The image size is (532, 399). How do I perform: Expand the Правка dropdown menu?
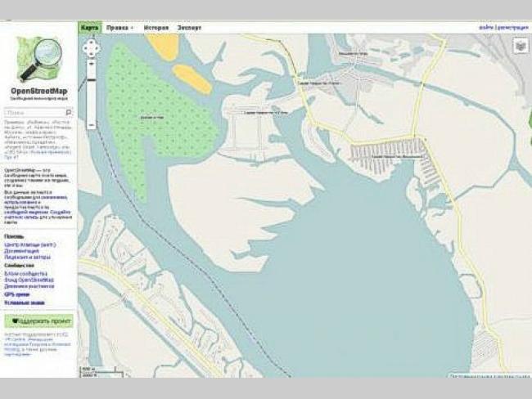point(119,28)
